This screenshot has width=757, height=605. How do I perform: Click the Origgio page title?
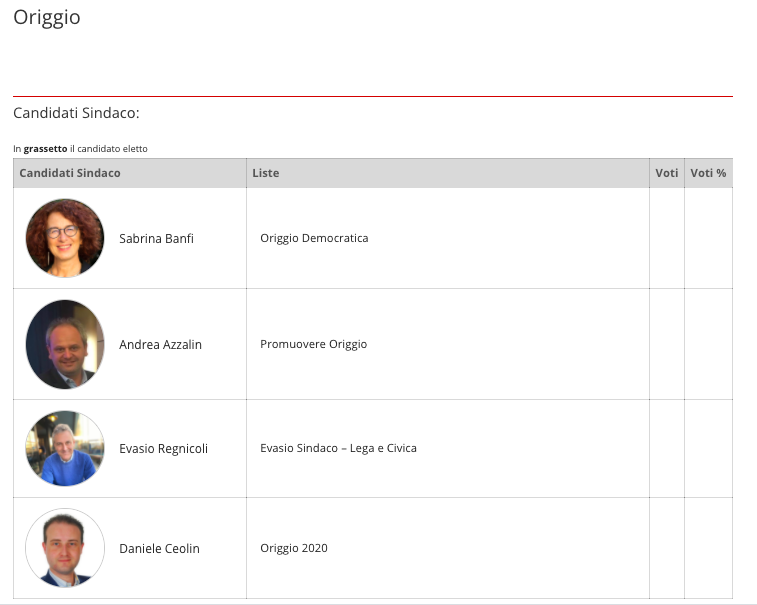coord(47,17)
